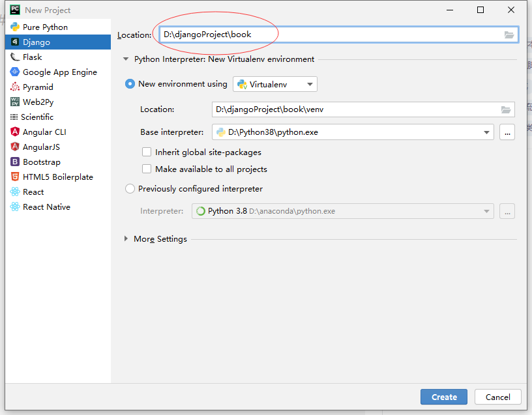The width and height of the screenshot is (532, 415).
Task: Select Angular CLI project type
Action: pyautogui.click(x=58, y=132)
